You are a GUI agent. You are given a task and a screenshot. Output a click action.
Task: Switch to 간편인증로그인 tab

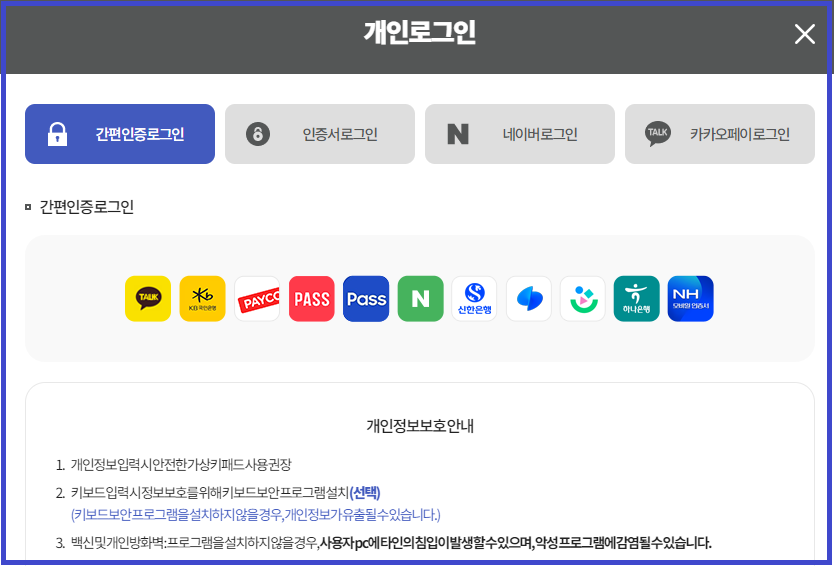[120, 134]
